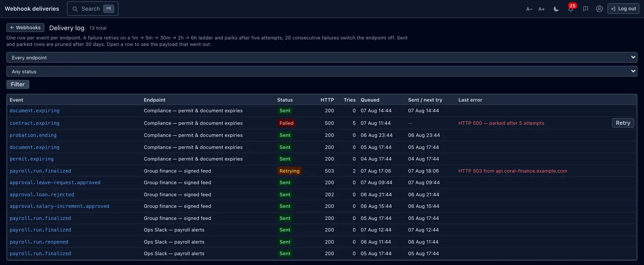Image resolution: width=644 pixels, height=265 pixels.
Task: Click the Failed status badge
Action: tap(286, 123)
